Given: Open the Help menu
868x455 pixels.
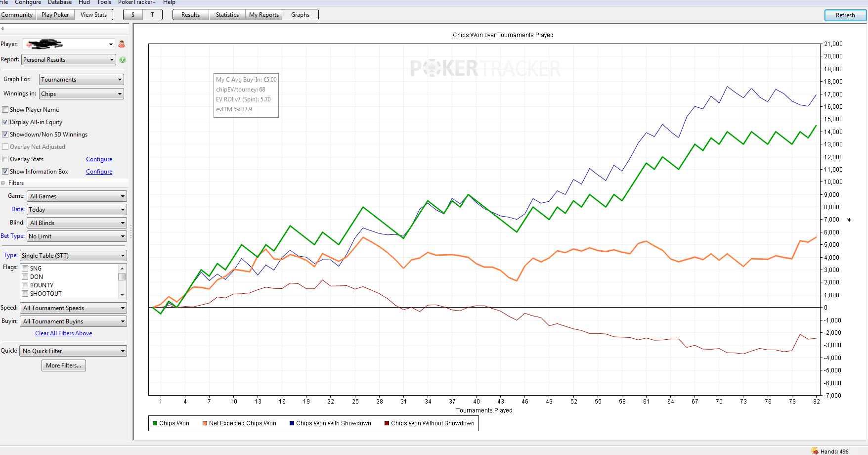Looking at the screenshot, I should click(169, 2).
